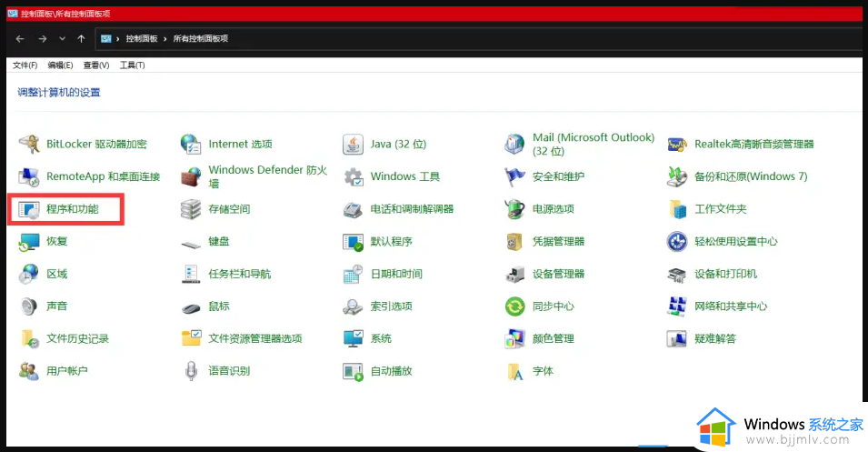Open 自动播放 icon
This screenshot has height=452, width=868.
coord(353,372)
